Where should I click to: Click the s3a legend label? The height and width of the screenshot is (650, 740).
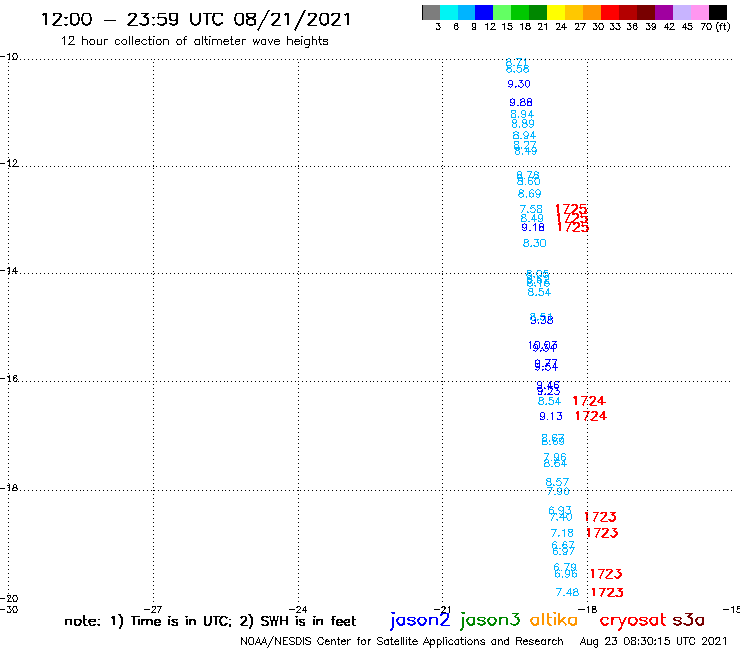pyautogui.click(x=688, y=621)
